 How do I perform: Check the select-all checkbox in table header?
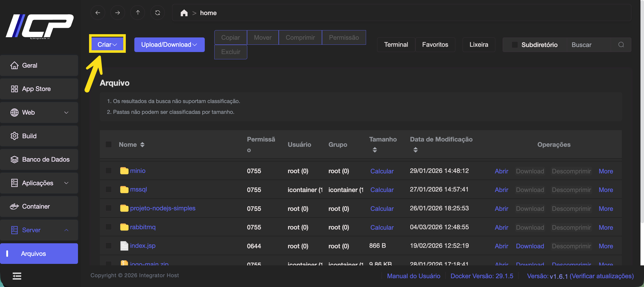109,145
